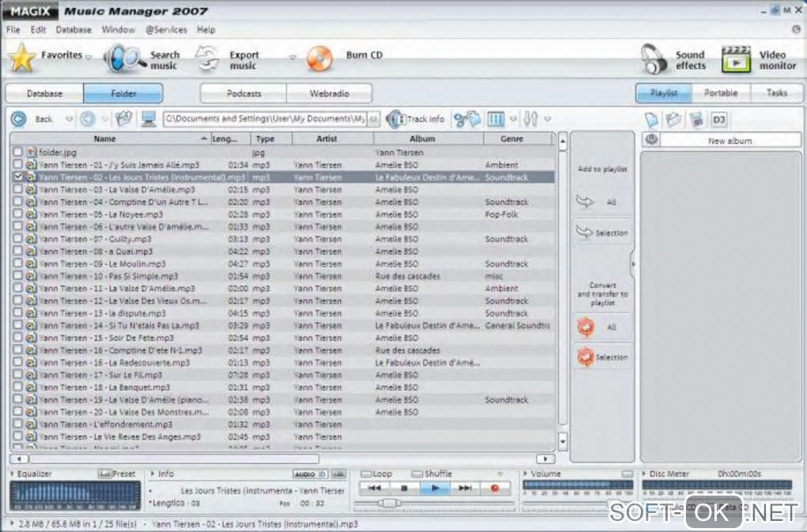Image resolution: width=807 pixels, height=532 pixels.
Task: Collapse the Volume panel triangle
Action: 525,474
